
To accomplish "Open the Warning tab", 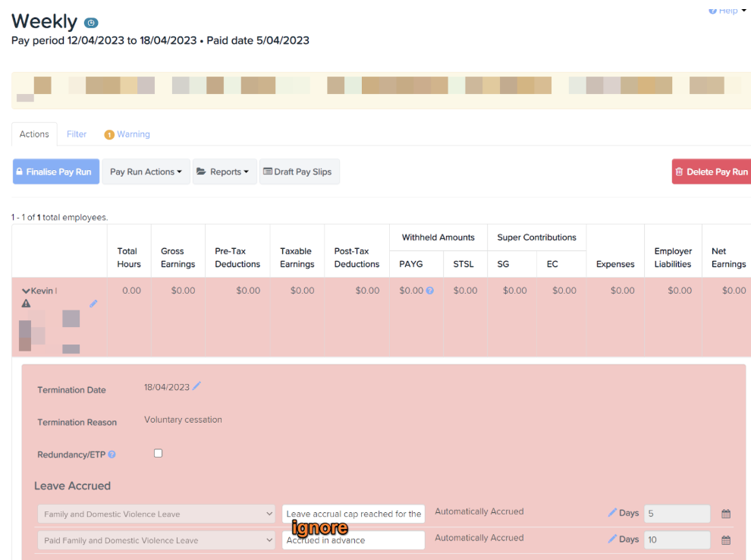I will click(x=127, y=134).
